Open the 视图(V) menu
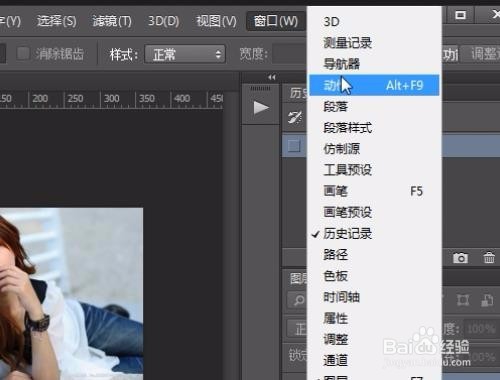The width and height of the screenshot is (500, 380). click(x=216, y=21)
